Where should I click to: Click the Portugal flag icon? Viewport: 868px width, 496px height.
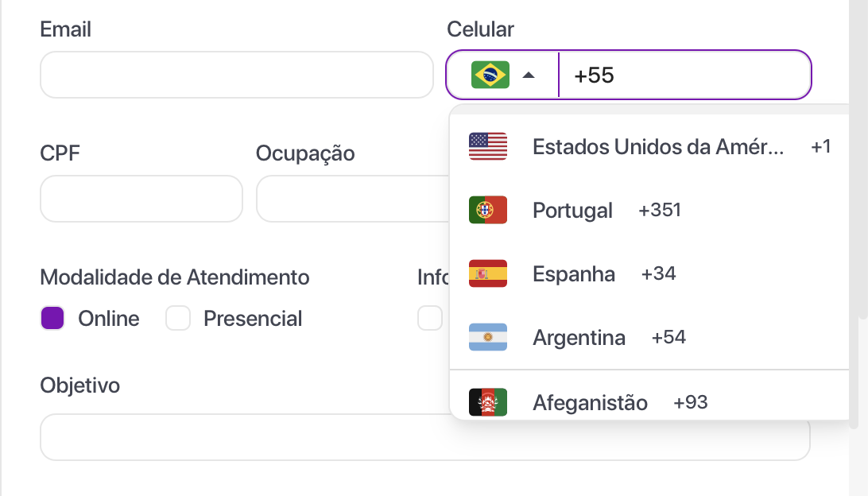click(x=487, y=209)
